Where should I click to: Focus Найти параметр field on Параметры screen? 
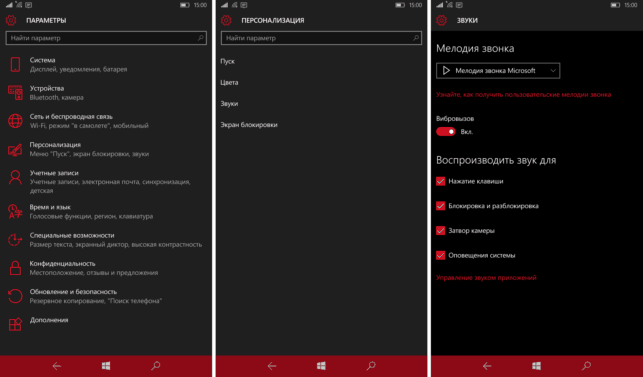106,38
